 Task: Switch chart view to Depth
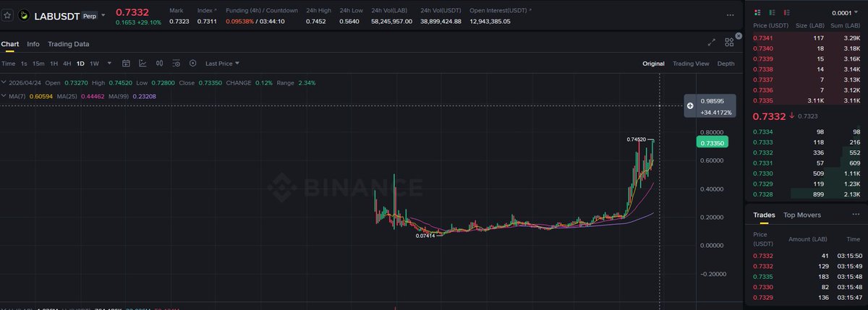(x=726, y=64)
